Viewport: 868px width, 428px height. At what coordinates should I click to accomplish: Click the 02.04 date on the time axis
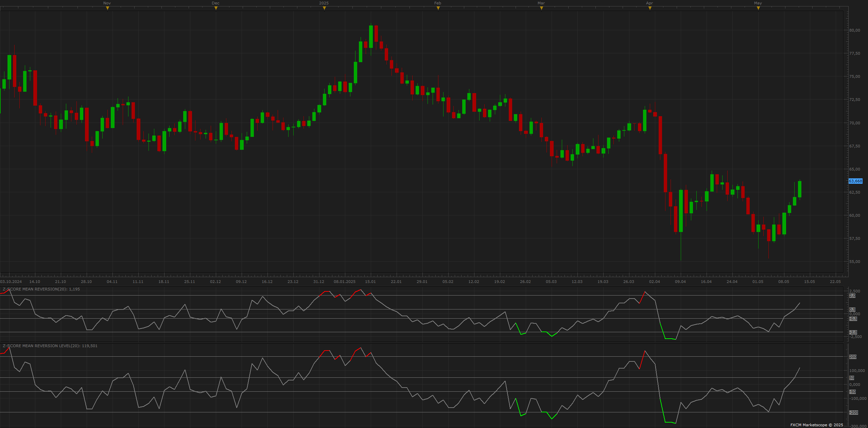pos(655,282)
